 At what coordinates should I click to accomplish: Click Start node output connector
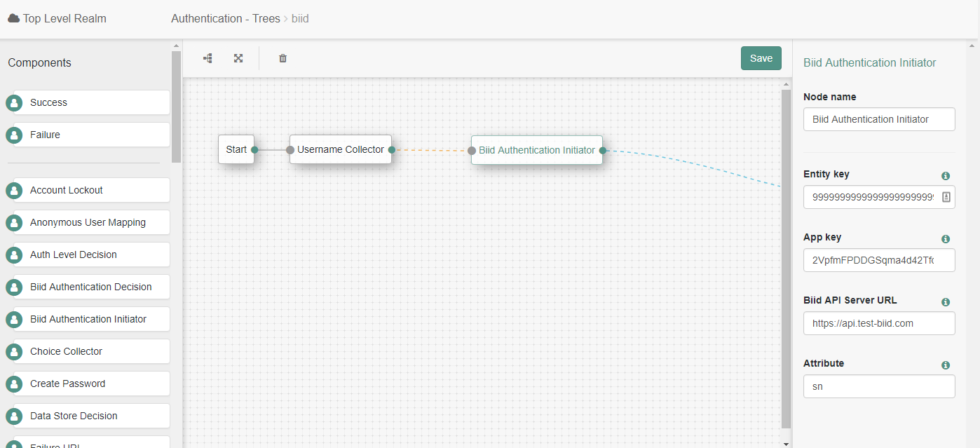pyautogui.click(x=254, y=150)
